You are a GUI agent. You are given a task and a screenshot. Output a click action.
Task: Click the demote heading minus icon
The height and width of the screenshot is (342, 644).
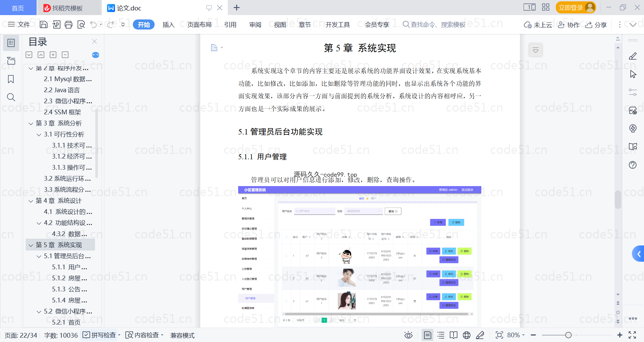point(65,55)
